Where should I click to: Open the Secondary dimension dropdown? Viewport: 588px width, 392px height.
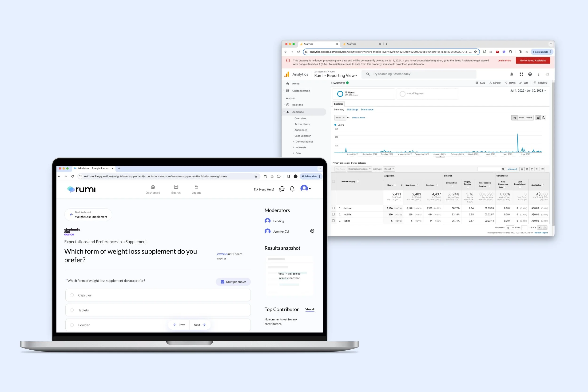[359, 169]
